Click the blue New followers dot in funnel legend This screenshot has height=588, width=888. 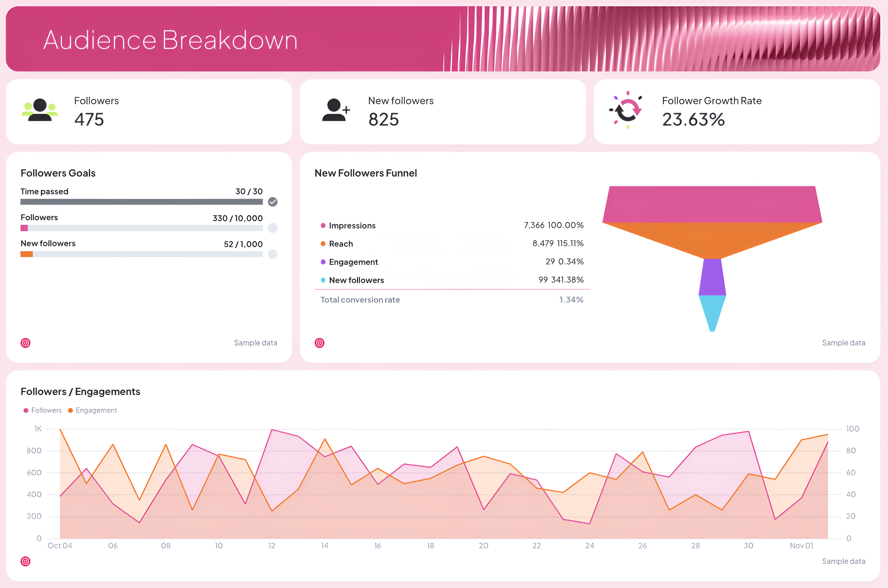point(323,280)
